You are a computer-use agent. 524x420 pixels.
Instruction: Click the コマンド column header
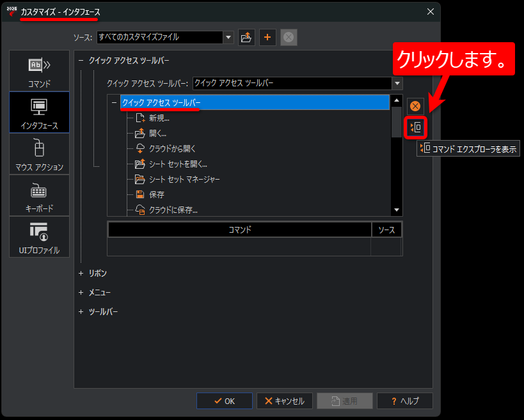click(x=240, y=229)
